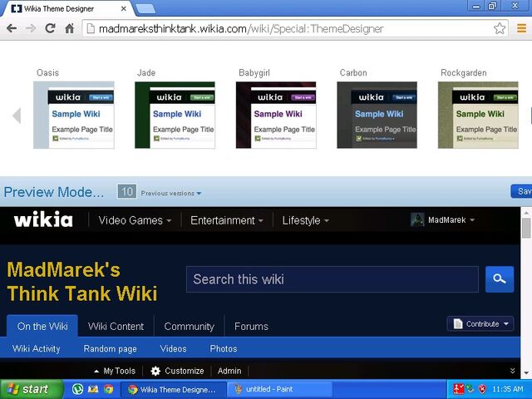The width and height of the screenshot is (532, 399).
Task: Open the Lifestyle dropdown menu
Action: tap(305, 220)
